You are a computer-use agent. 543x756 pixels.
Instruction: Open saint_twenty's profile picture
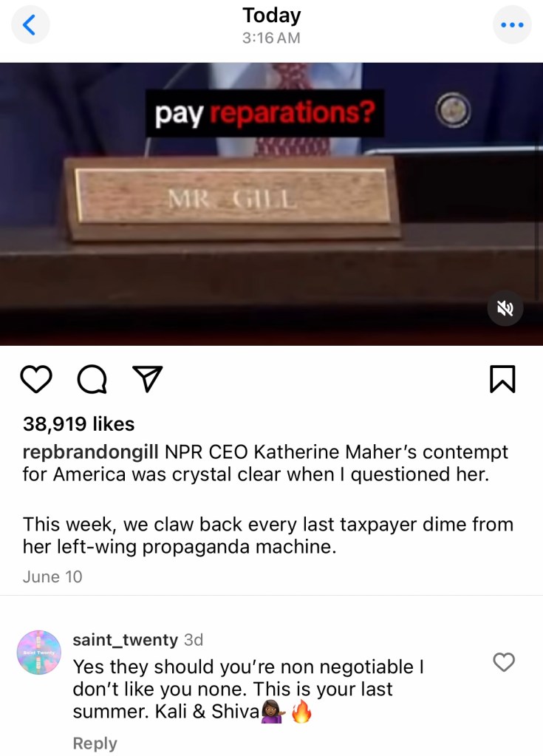(39, 653)
